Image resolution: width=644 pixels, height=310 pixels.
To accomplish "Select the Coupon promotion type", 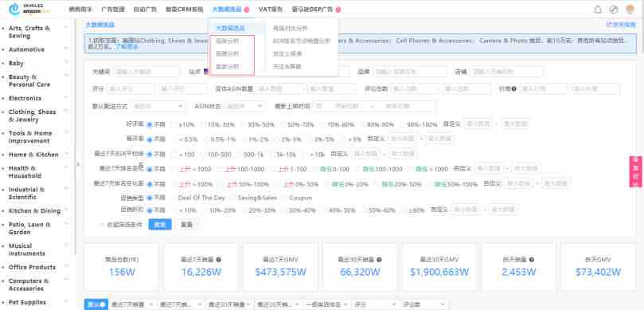I will (x=297, y=198).
